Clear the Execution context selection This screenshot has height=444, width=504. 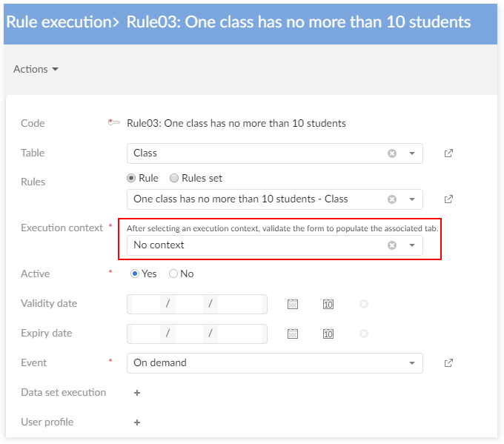pyautogui.click(x=392, y=245)
